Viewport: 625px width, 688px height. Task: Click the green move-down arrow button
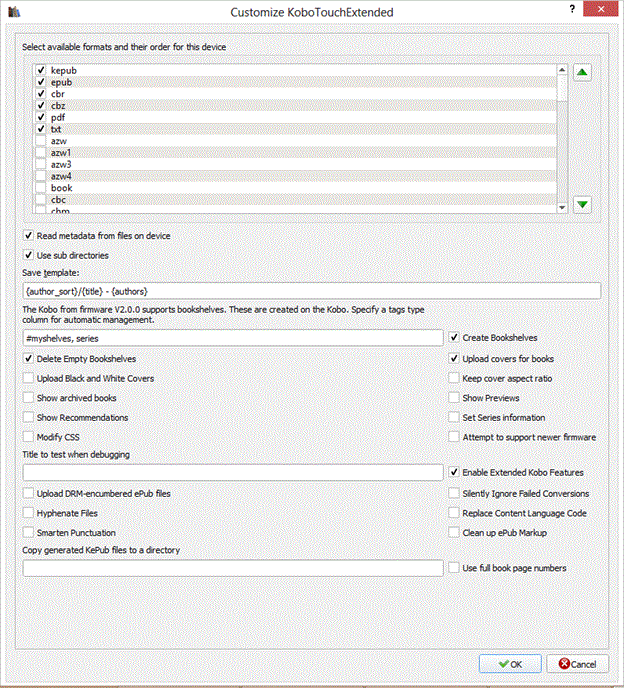pos(584,204)
